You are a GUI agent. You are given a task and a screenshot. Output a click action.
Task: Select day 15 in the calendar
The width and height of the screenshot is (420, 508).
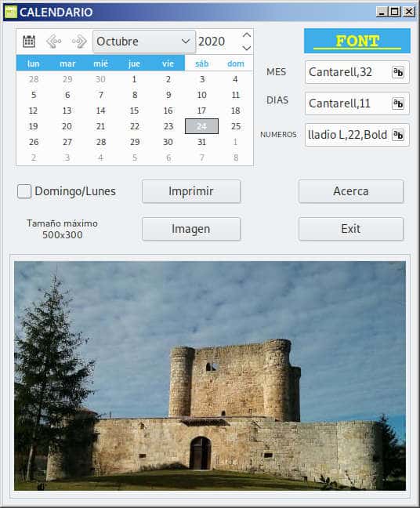point(135,111)
